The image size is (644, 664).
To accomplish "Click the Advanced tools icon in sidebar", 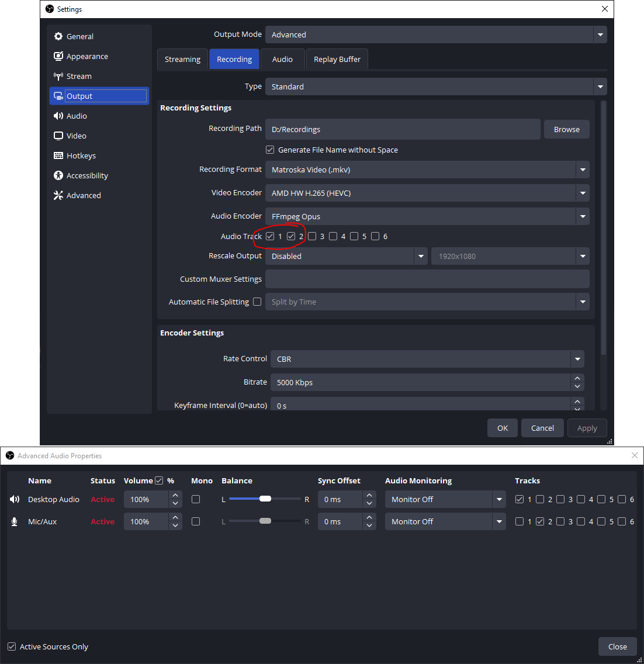I will (58, 195).
